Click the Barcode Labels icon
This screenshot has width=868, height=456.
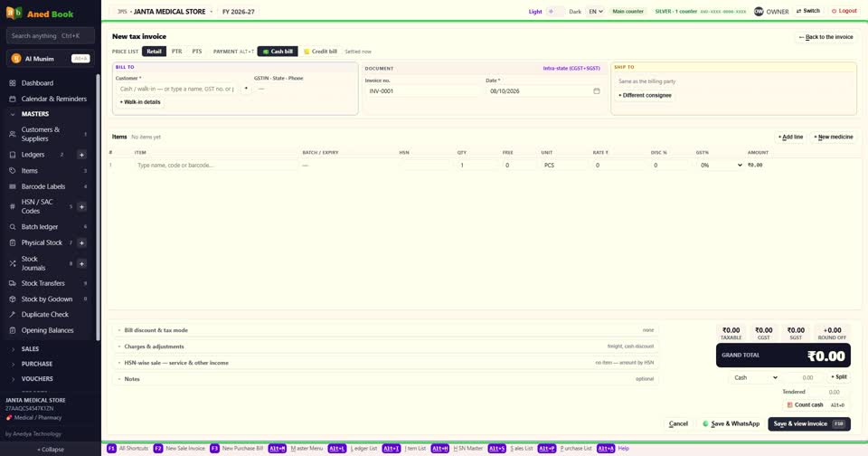13,186
